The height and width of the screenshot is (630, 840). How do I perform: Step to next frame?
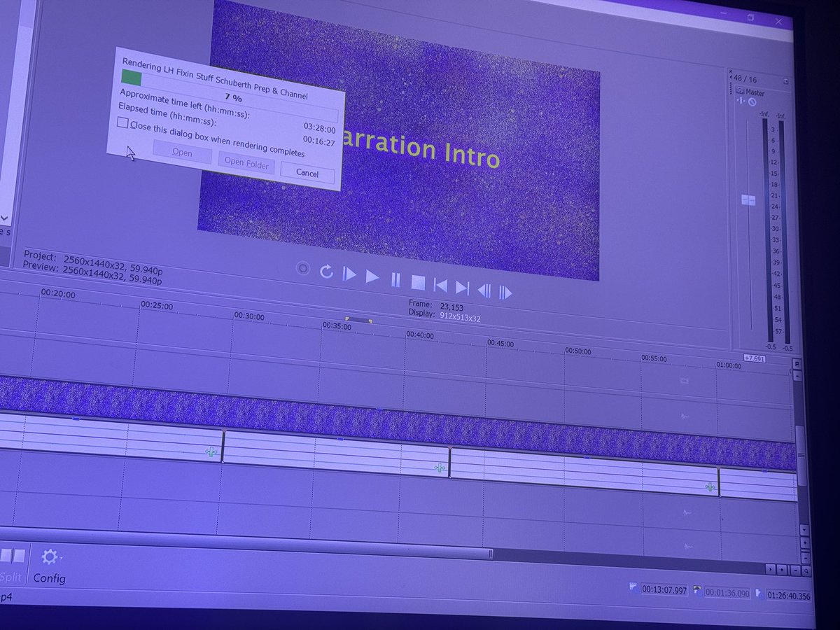[505, 292]
